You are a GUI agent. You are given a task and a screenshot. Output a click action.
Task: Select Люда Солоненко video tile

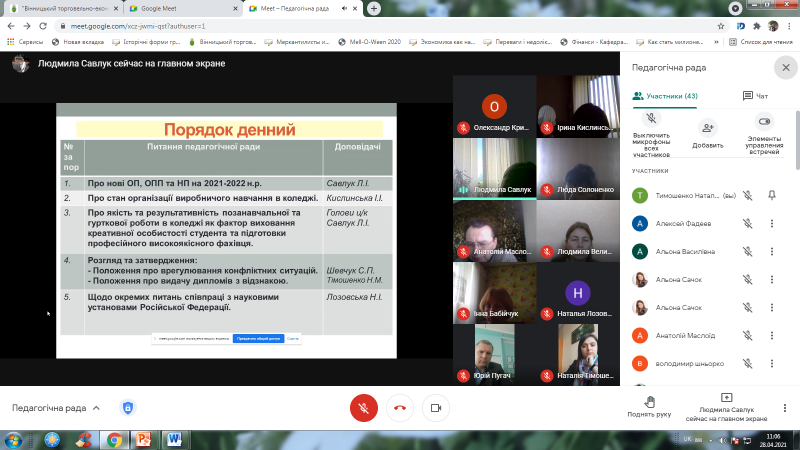click(x=578, y=168)
